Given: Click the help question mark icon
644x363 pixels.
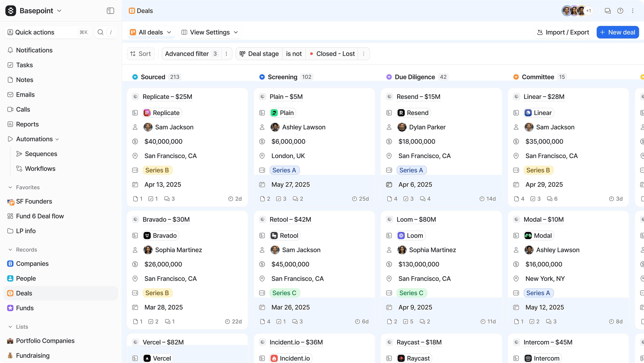Looking at the screenshot, I should coord(620,11).
